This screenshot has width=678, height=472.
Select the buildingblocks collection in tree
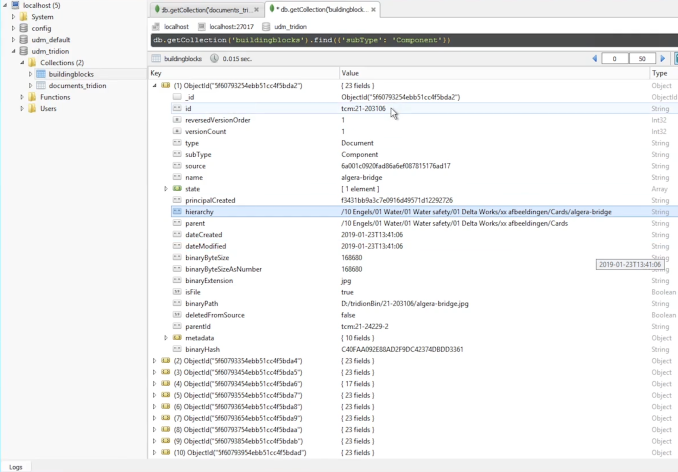tap(71, 74)
